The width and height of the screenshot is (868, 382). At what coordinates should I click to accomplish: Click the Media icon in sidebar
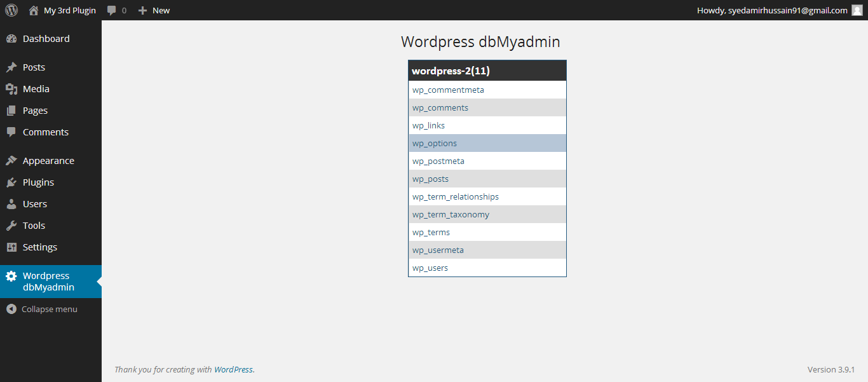point(11,89)
